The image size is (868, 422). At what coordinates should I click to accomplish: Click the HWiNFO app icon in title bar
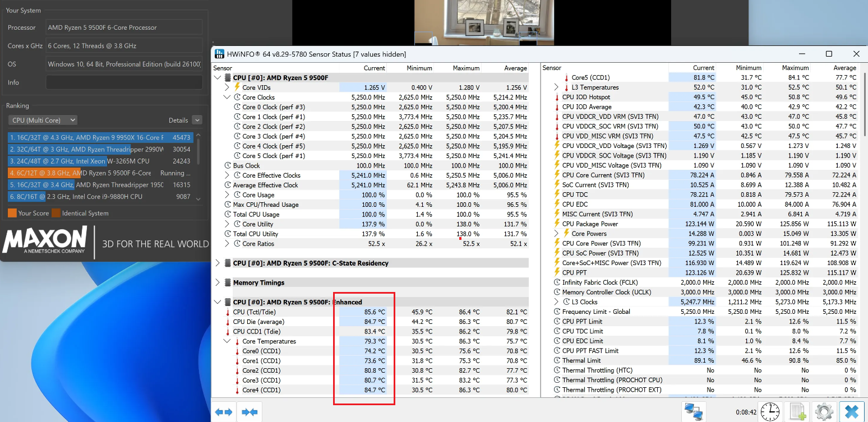point(220,54)
